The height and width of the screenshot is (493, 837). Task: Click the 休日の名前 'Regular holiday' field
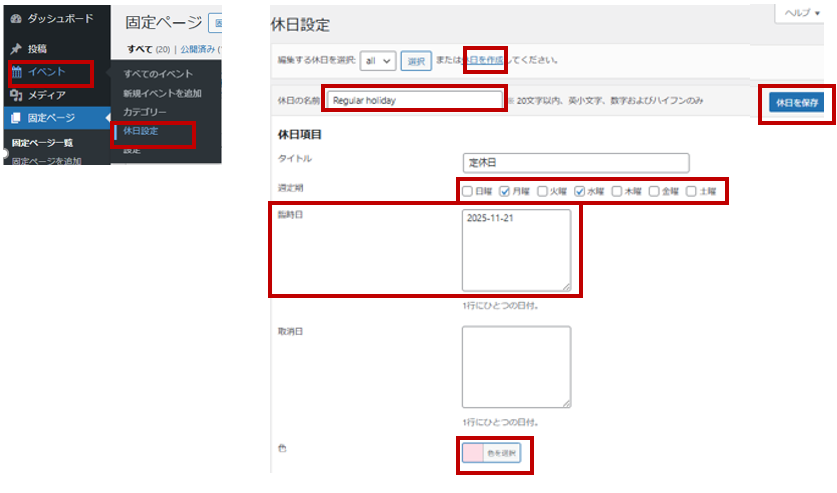[415, 100]
